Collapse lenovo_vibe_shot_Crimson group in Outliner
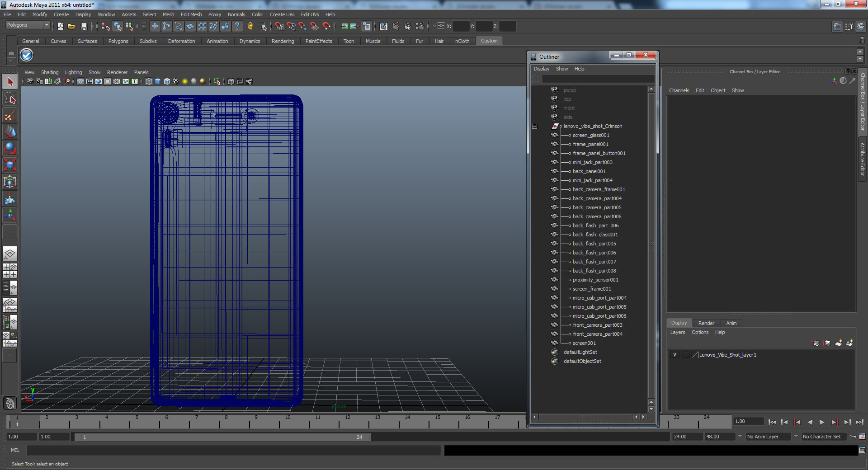This screenshot has height=470, width=868. coord(534,126)
